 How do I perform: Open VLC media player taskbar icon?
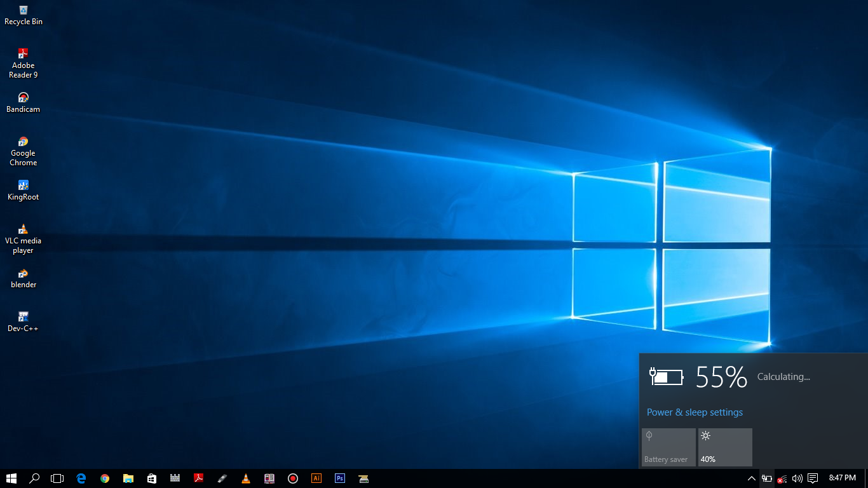(x=246, y=478)
